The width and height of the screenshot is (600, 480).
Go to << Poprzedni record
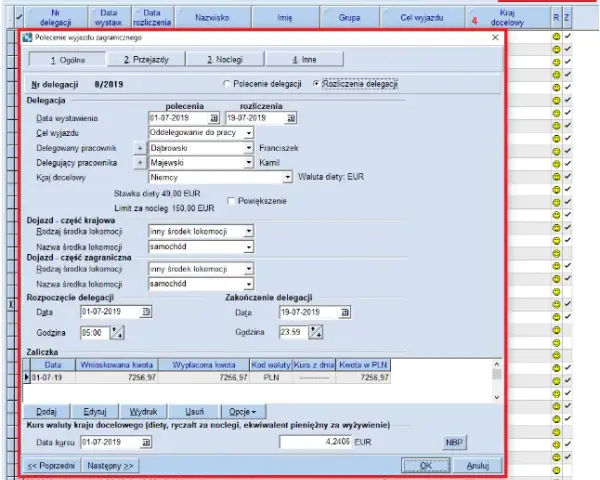tap(51, 466)
